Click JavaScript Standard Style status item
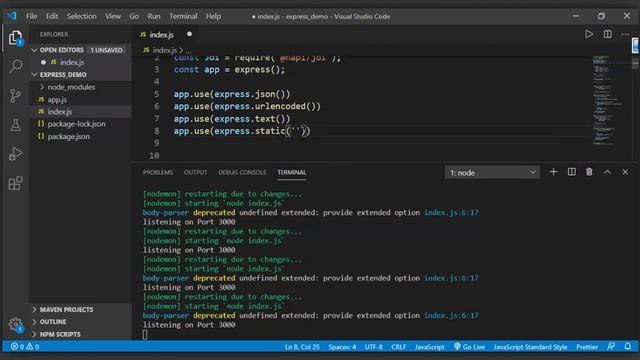This screenshot has height=360, width=640. [530, 347]
